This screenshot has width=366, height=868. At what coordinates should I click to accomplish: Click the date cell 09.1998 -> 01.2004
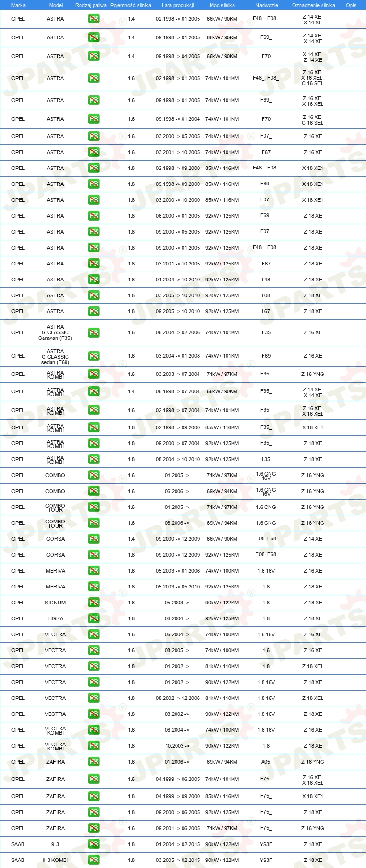pos(178,119)
